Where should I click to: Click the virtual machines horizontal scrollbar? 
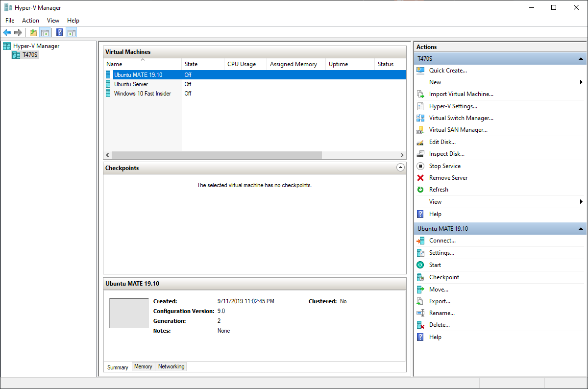[x=255, y=155]
